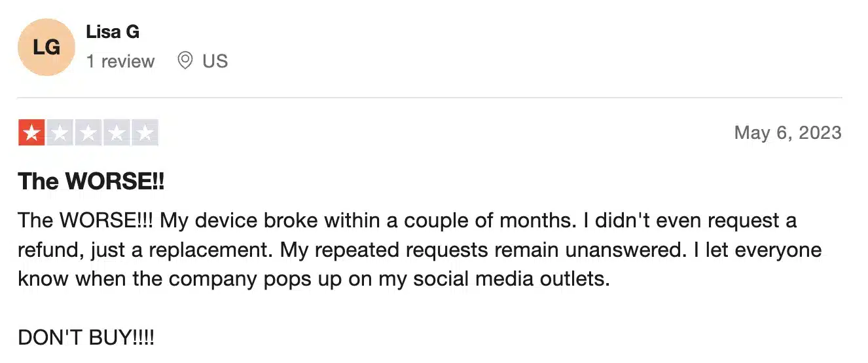Screen dimensions: 868x363
Task: Select the third grey rating star
Action: [x=88, y=134]
